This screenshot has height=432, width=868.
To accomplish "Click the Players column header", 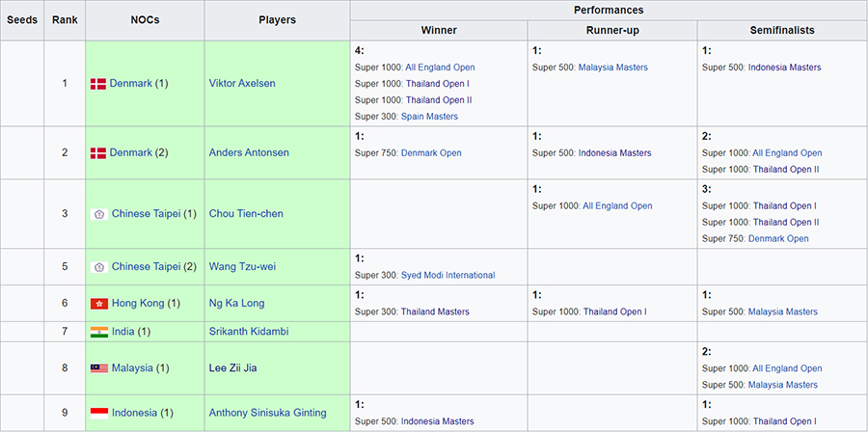I will [x=278, y=20].
